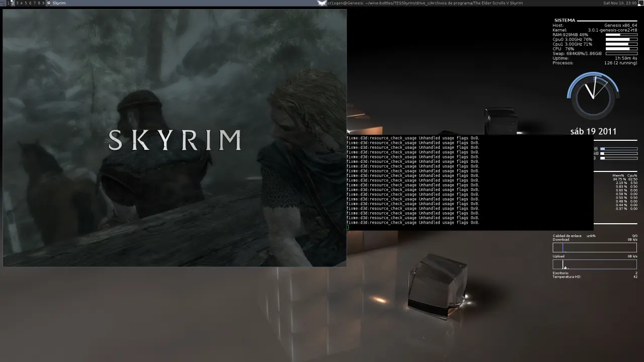Switch to workspace 6
644x362 pixels.
tap(30, 3)
